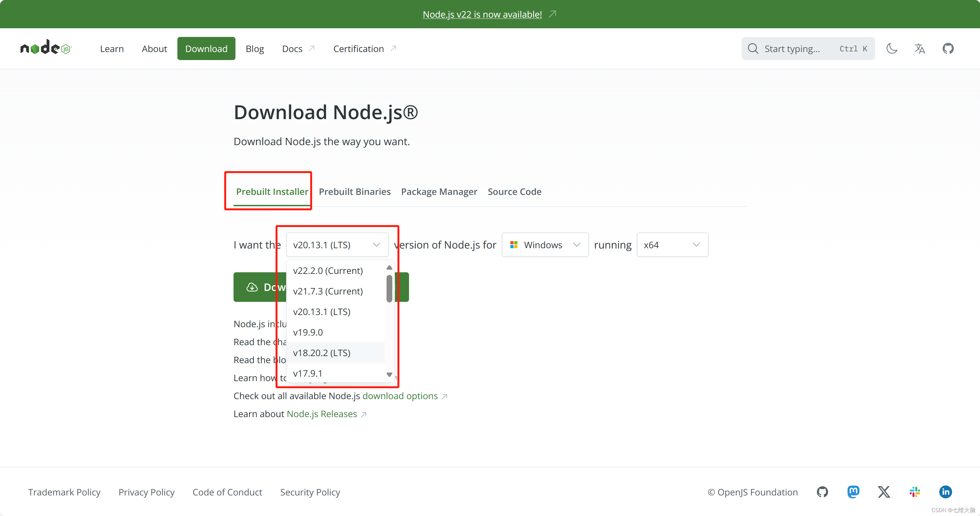This screenshot has width=980, height=516.
Task: Click the footer GitHub icon
Action: tap(822, 492)
